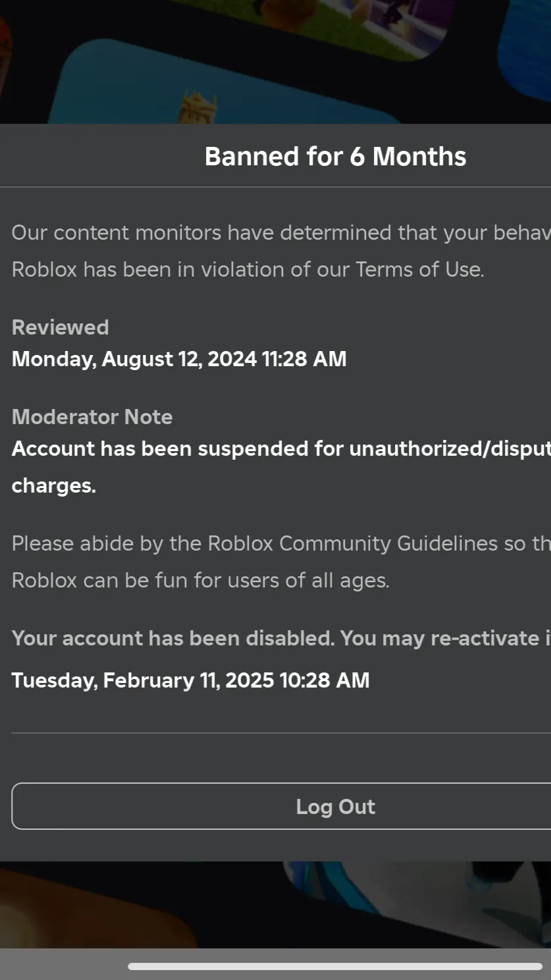Click the reviewed date, August 12, 2024
Screen dimensions: 551x980
coord(178,359)
